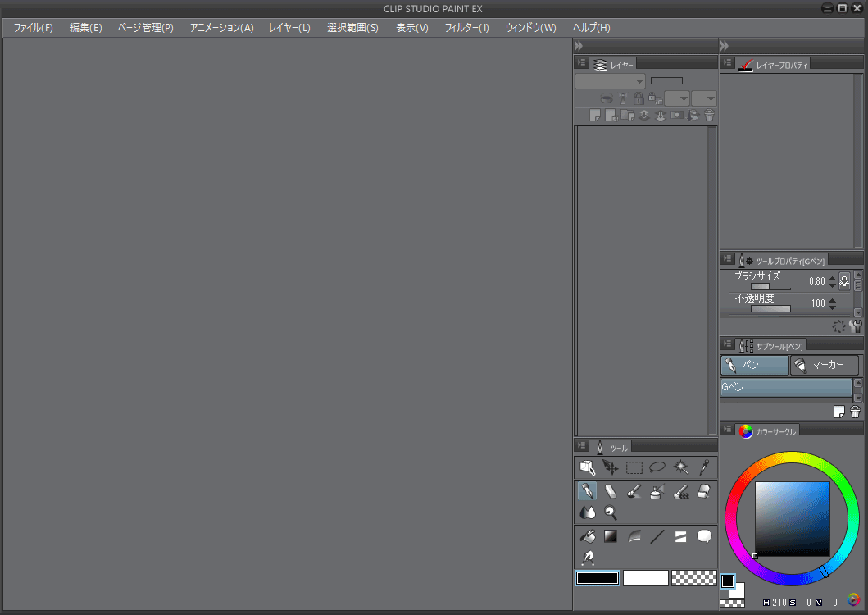Open the Tool Property panel menu
The width and height of the screenshot is (868, 615).
[x=726, y=259]
